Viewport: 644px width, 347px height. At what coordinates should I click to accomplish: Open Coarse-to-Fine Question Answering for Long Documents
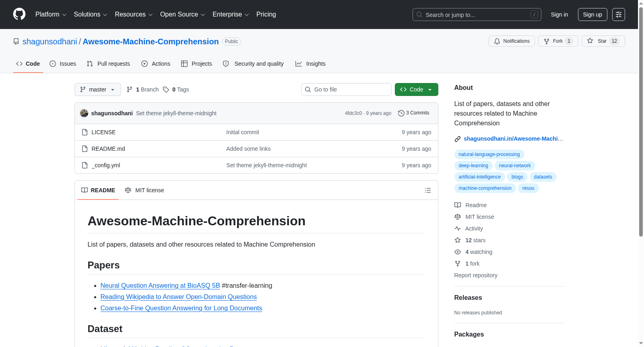tap(181, 308)
